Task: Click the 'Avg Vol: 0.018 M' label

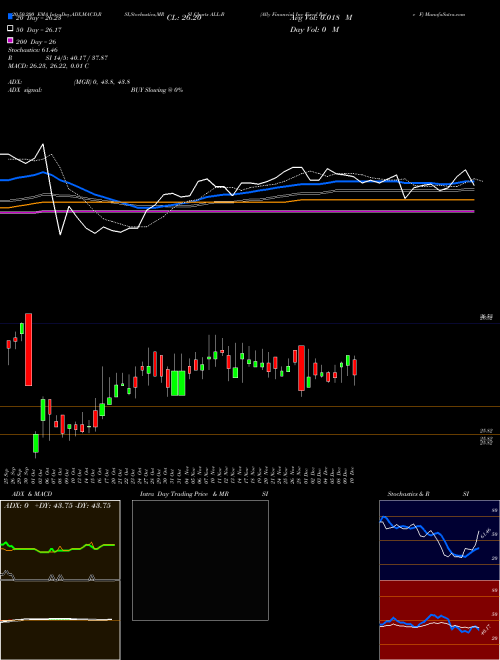Action: tap(321, 18)
